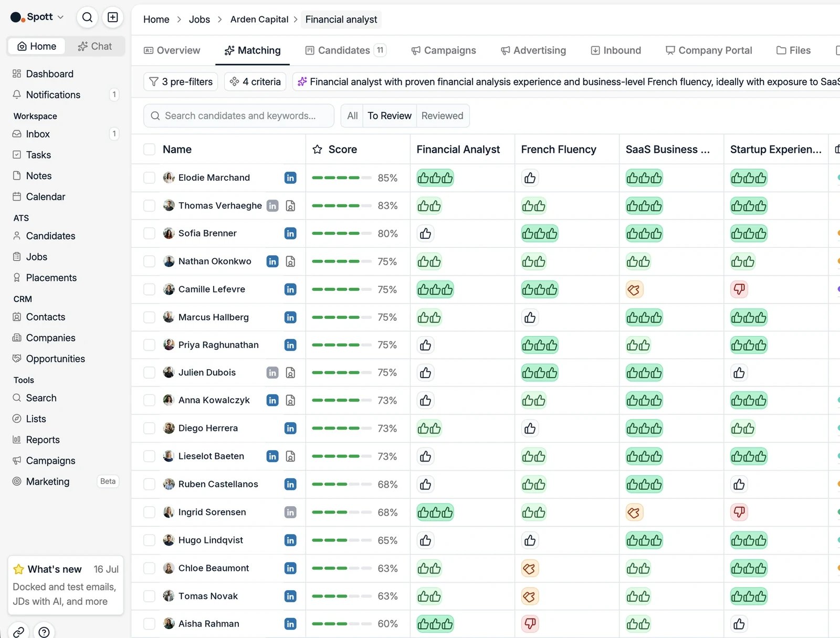
Task: Check the box for Ruben Castellanos
Action: coord(150,484)
